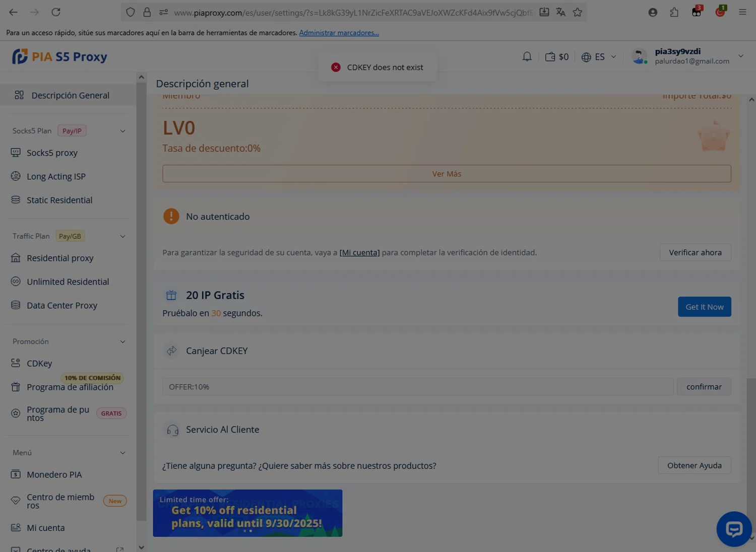Click the Socks5 proxy sidebar icon
This screenshot has height=552, width=756.
[x=16, y=153]
